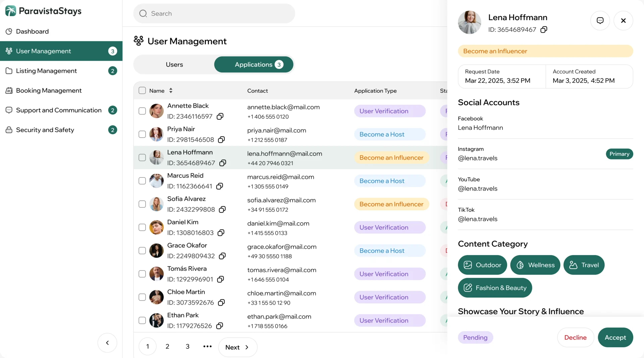Check the box for Tomás Rivera
Viewport: 644px width, 358px height.
click(x=142, y=274)
